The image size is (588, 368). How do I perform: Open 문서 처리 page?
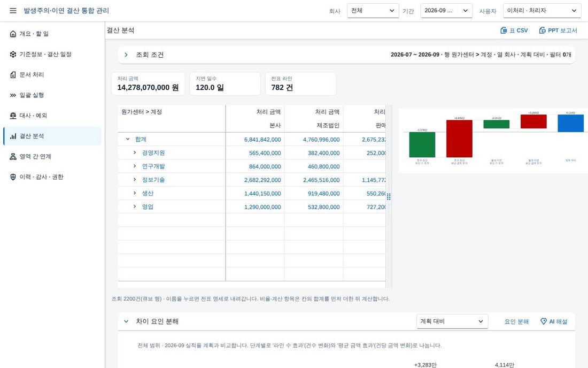[52, 75]
